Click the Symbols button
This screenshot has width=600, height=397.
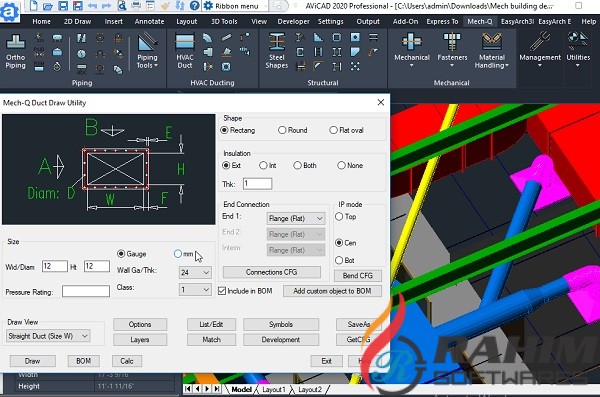pyautogui.click(x=281, y=324)
